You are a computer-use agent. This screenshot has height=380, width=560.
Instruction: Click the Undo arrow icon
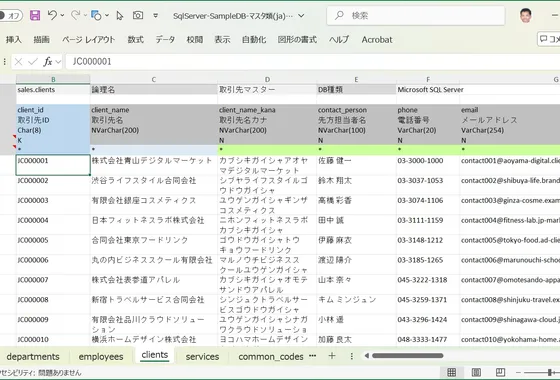coord(52,15)
